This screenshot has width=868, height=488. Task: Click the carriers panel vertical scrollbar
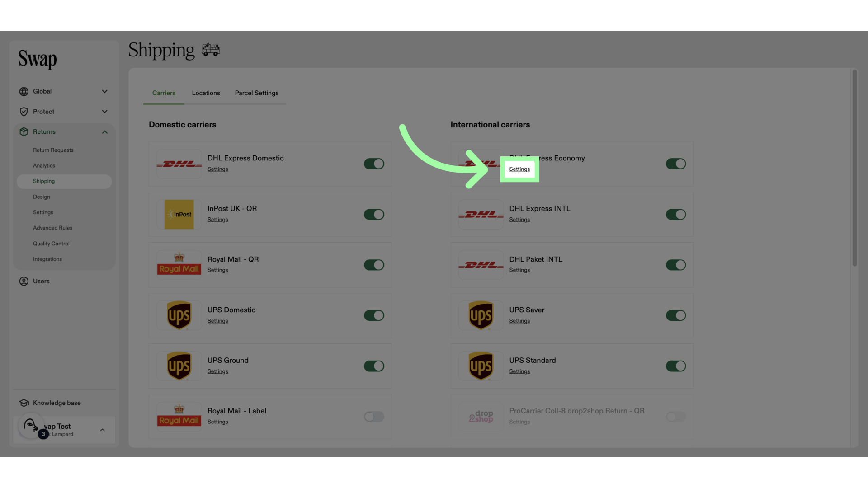tap(854, 168)
